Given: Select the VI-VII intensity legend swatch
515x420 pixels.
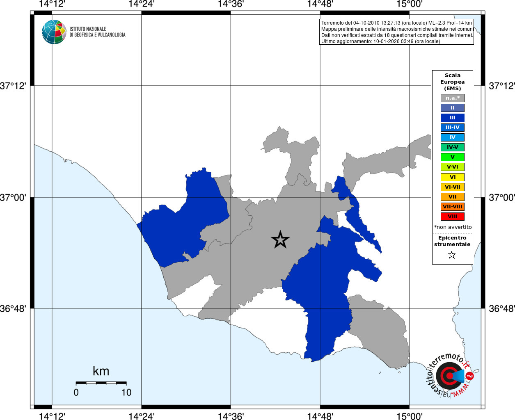Looking at the screenshot, I should pyautogui.click(x=453, y=187).
